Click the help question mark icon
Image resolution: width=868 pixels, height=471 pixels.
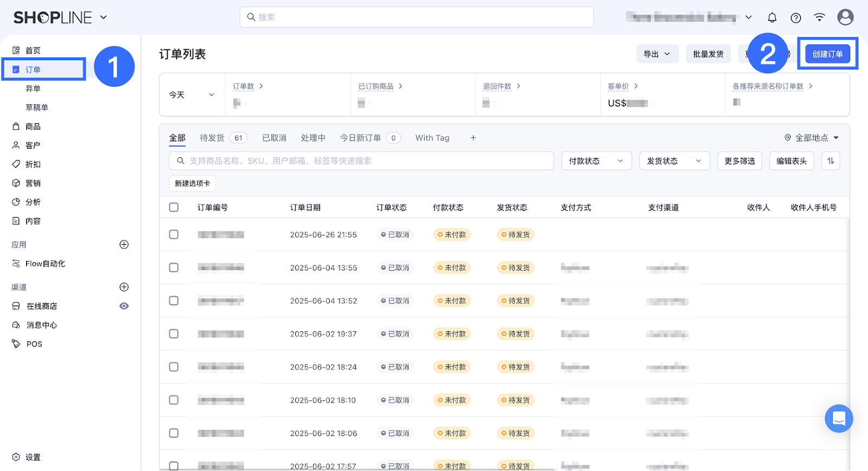(796, 17)
